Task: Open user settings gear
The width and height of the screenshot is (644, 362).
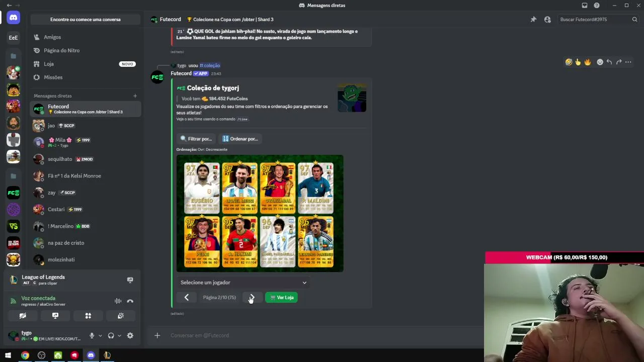Action: click(x=130, y=336)
